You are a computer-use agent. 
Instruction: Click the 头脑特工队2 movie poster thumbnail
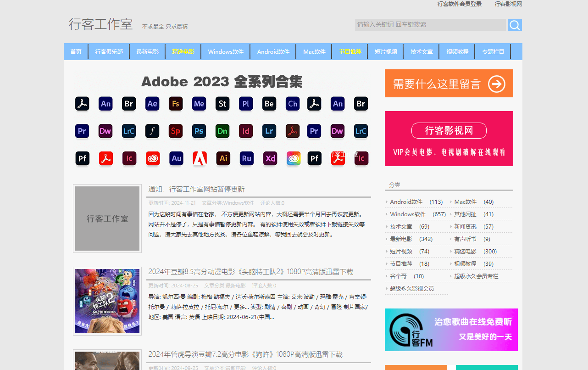pos(107,301)
